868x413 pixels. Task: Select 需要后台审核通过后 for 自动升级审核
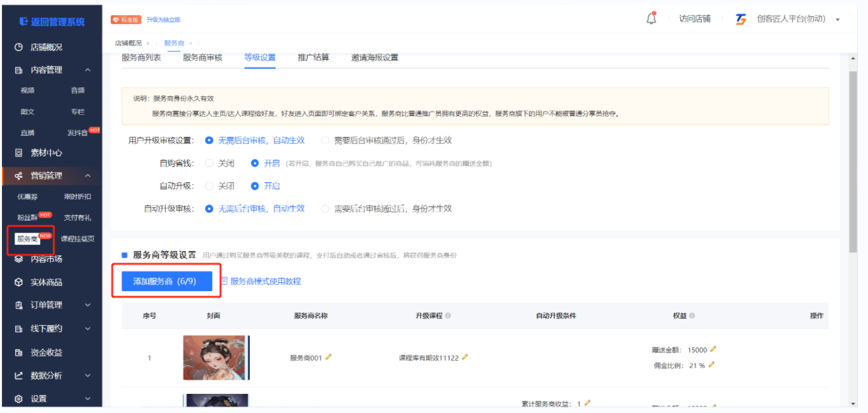325,208
